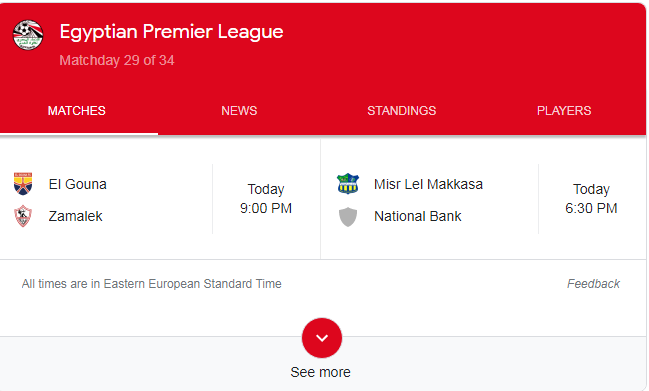The height and width of the screenshot is (391, 649).
Task: Select the Players tab
Action: (564, 110)
